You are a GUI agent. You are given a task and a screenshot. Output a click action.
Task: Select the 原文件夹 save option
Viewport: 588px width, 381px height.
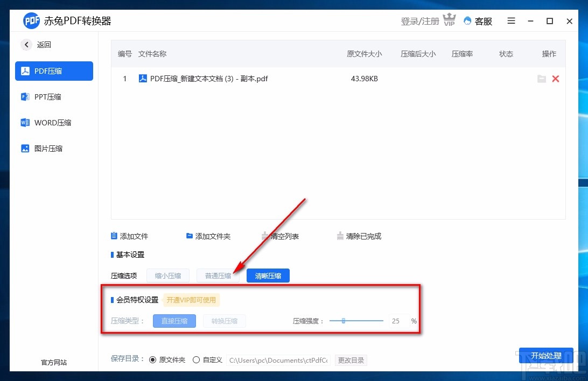(153, 359)
